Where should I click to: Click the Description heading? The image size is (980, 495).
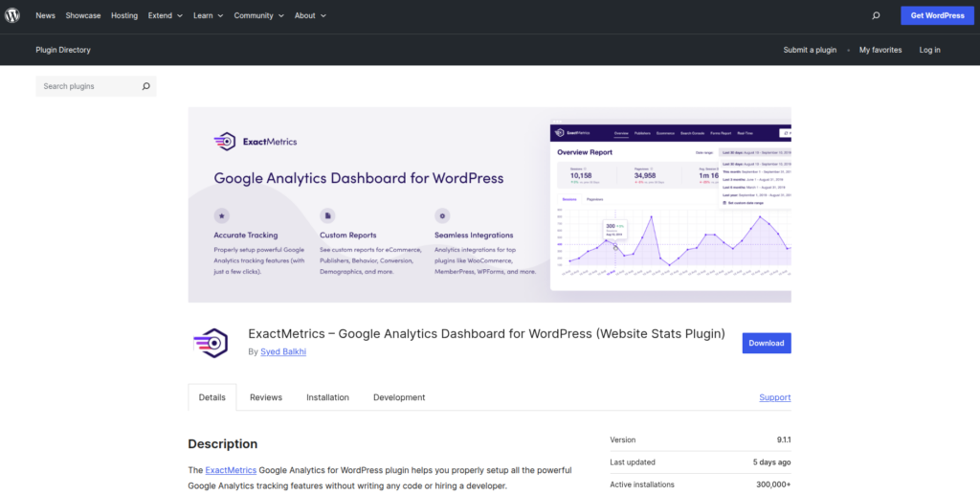tap(222, 444)
